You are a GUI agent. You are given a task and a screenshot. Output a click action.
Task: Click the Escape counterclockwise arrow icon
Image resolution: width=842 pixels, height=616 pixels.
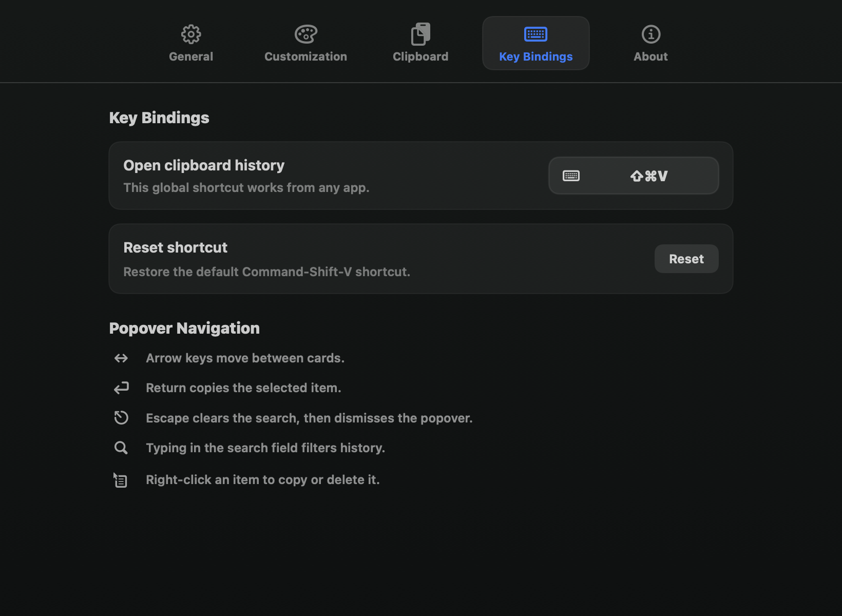(x=121, y=417)
